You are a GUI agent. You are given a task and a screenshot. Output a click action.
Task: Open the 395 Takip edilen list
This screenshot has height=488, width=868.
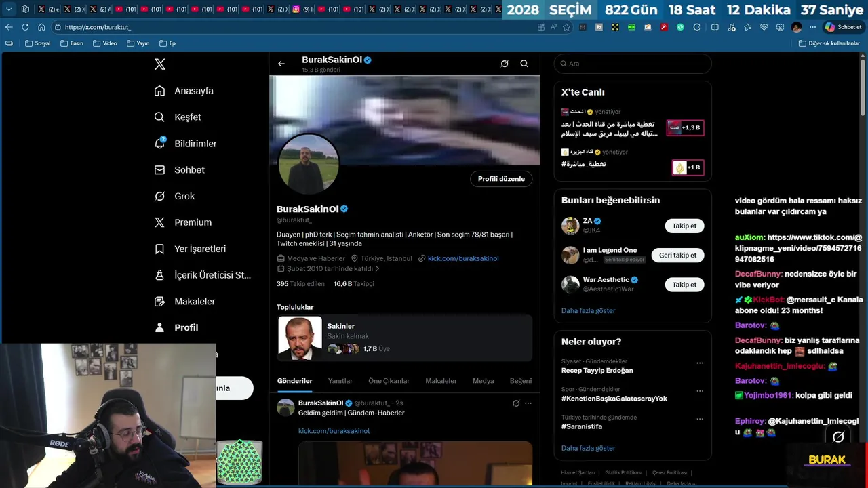point(300,284)
